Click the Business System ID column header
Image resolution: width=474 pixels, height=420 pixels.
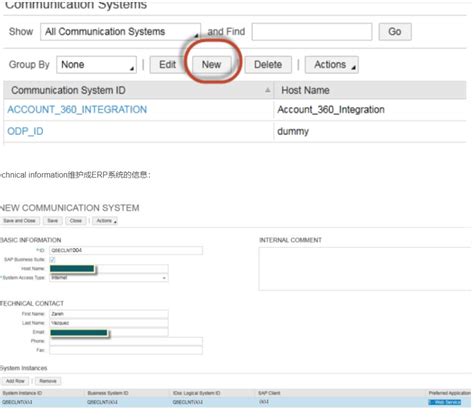click(107, 393)
